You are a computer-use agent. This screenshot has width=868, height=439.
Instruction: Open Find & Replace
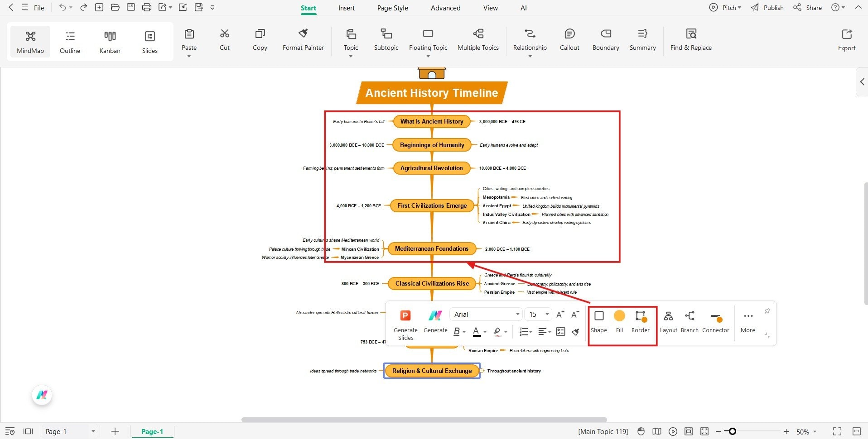coord(690,40)
